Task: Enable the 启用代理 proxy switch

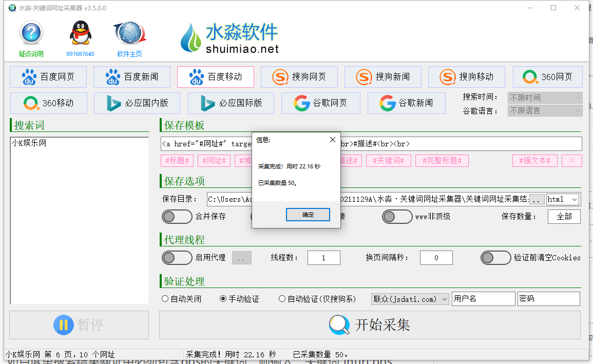Action: pyautogui.click(x=177, y=258)
